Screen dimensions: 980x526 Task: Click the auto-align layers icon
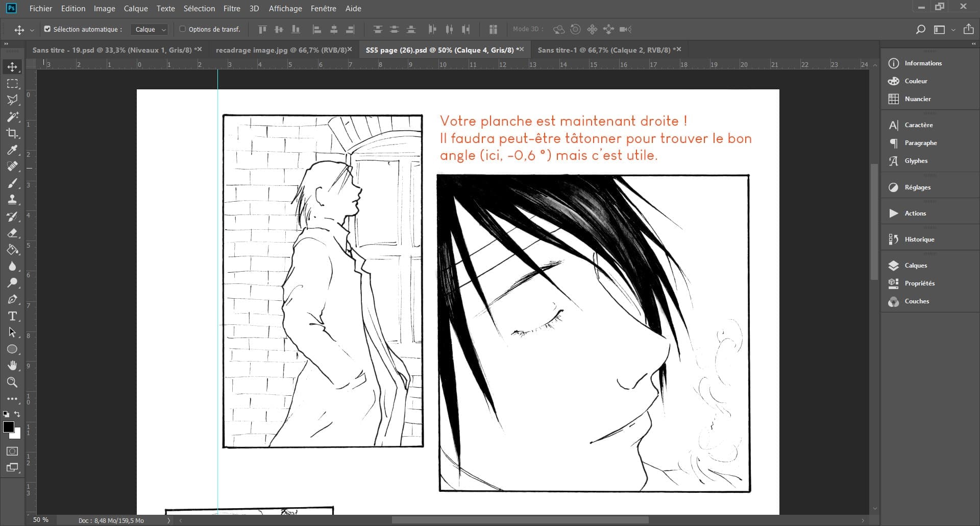tap(493, 30)
